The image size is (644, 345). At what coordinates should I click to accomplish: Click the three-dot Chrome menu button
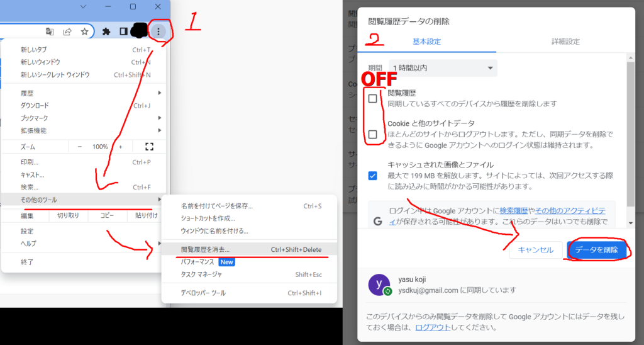point(159,31)
